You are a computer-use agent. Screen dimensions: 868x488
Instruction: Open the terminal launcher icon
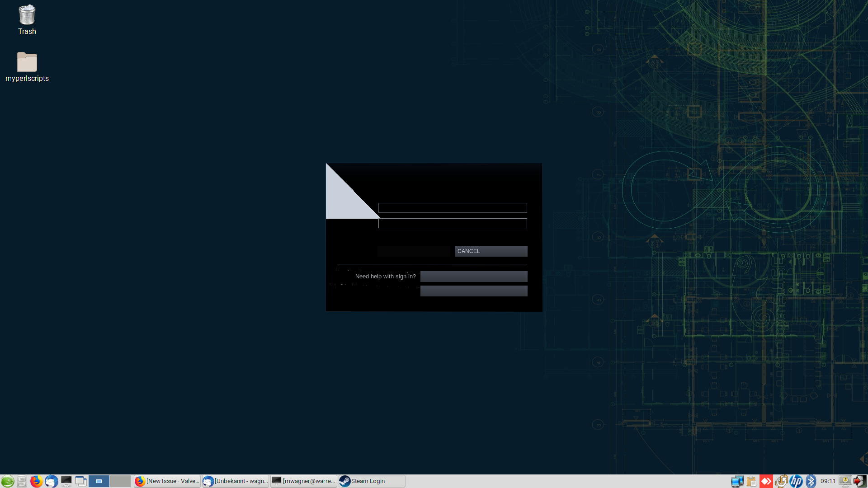point(66,481)
